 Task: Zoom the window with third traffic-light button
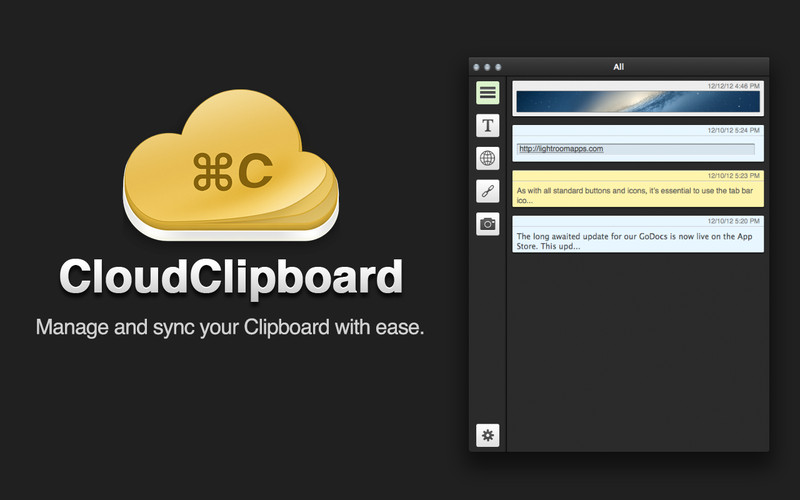coord(498,67)
